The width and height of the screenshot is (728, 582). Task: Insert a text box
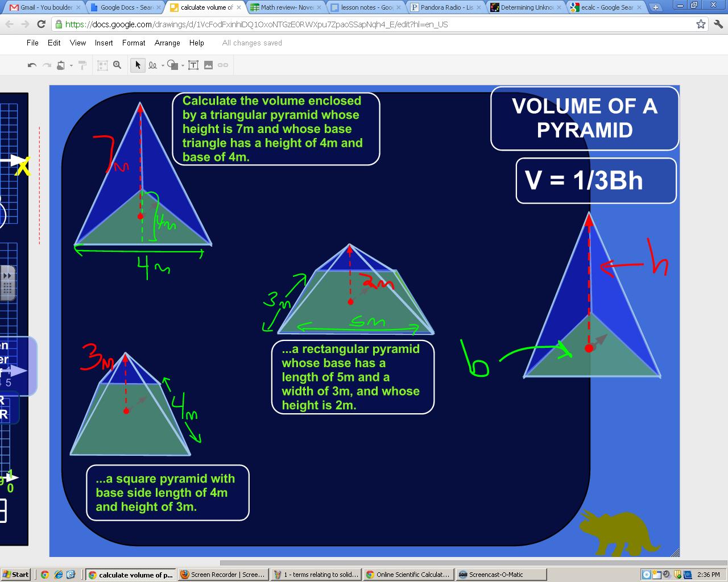pos(194,64)
